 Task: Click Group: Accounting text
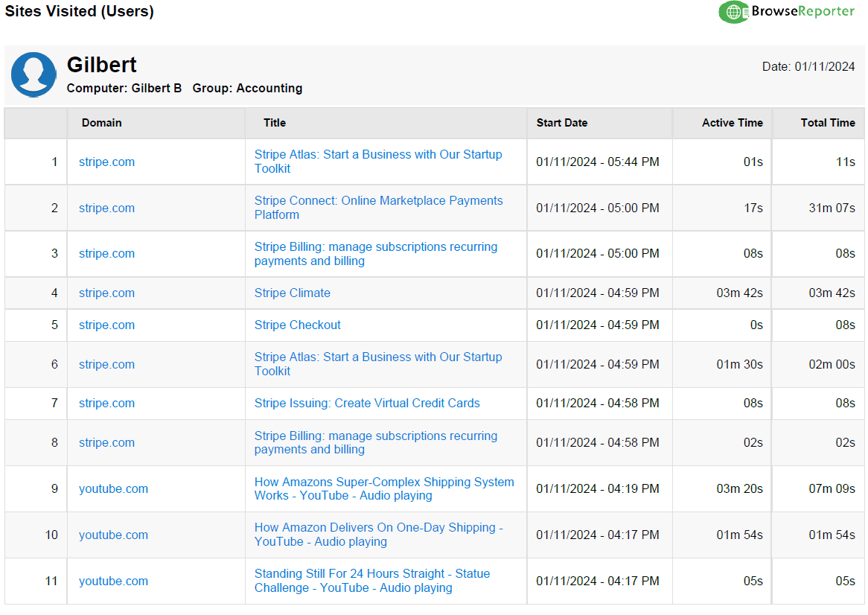(x=247, y=89)
